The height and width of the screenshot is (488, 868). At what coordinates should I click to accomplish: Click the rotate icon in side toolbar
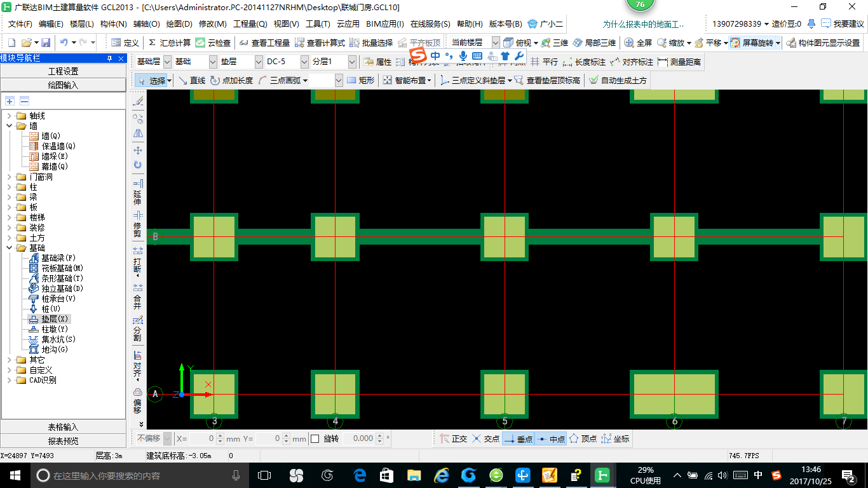(138, 165)
